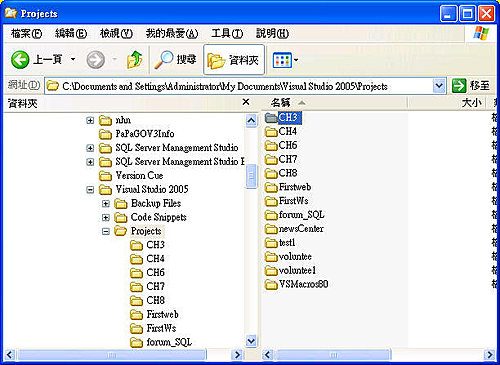Click file list horizontal scroll right arrow
The width and height of the screenshot is (500, 365).
(x=490, y=355)
